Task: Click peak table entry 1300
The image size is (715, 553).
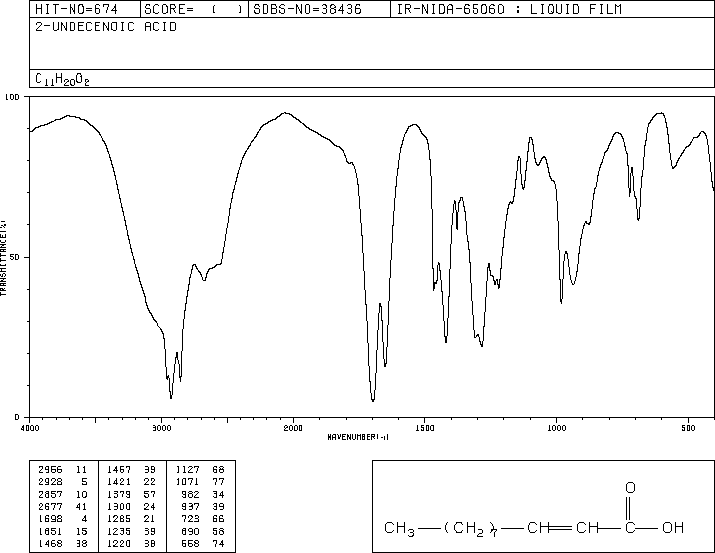Action: (119, 506)
